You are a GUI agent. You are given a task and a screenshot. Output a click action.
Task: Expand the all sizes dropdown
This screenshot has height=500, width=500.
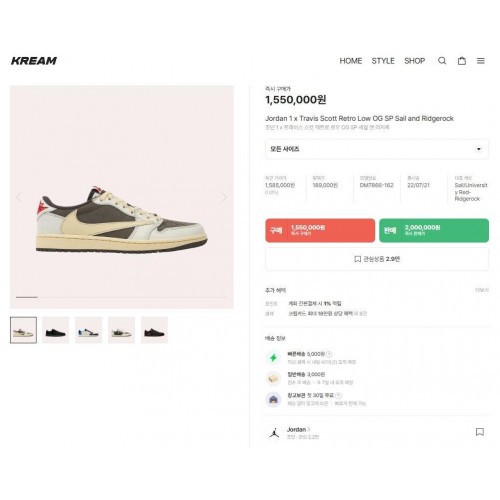coord(377,149)
